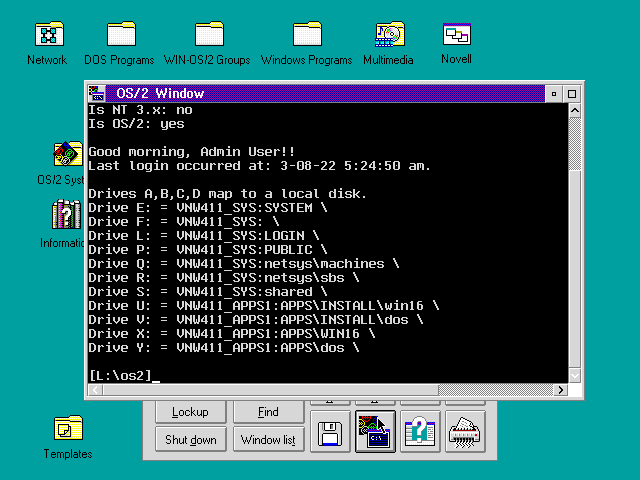Open the Network desktop icon
This screenshot has width=640, height=480.
coord(49,34)
